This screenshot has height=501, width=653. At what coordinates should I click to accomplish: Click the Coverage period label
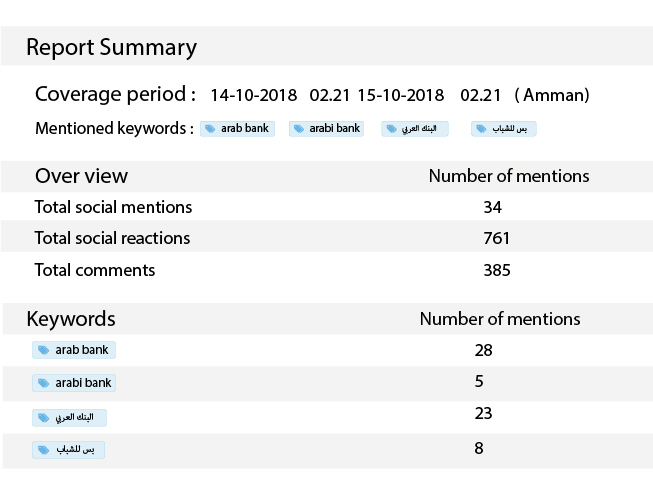115,95
